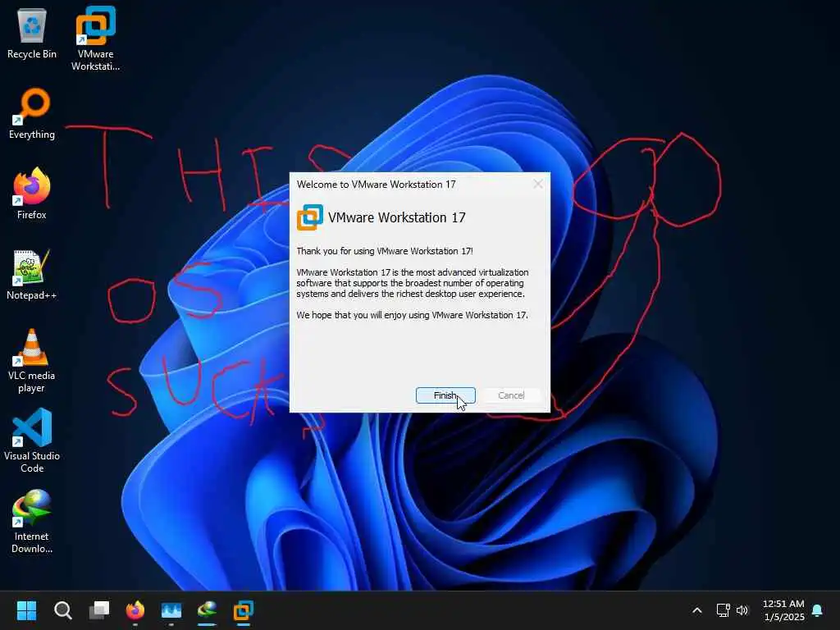Open the network status tray icon
This screenshot has width=840, height=630.
click(724, 610)
